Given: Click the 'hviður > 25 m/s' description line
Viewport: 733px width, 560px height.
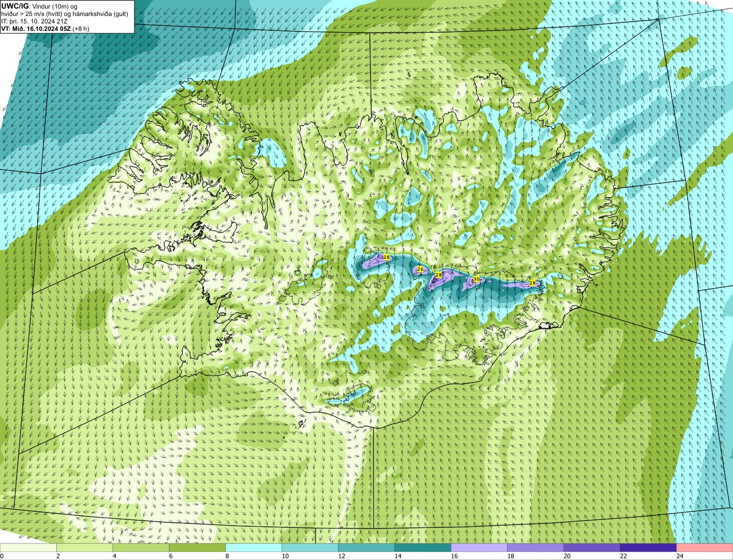Looking at the screenshot, I should click(65, 14).
